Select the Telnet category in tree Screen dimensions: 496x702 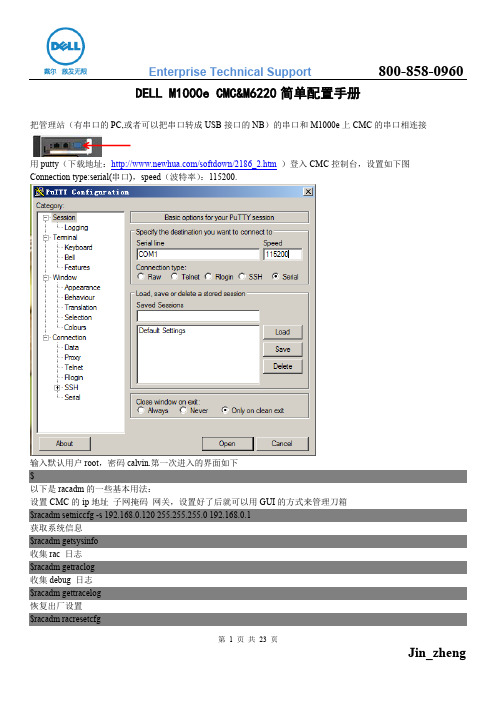(x=74, y=367)
